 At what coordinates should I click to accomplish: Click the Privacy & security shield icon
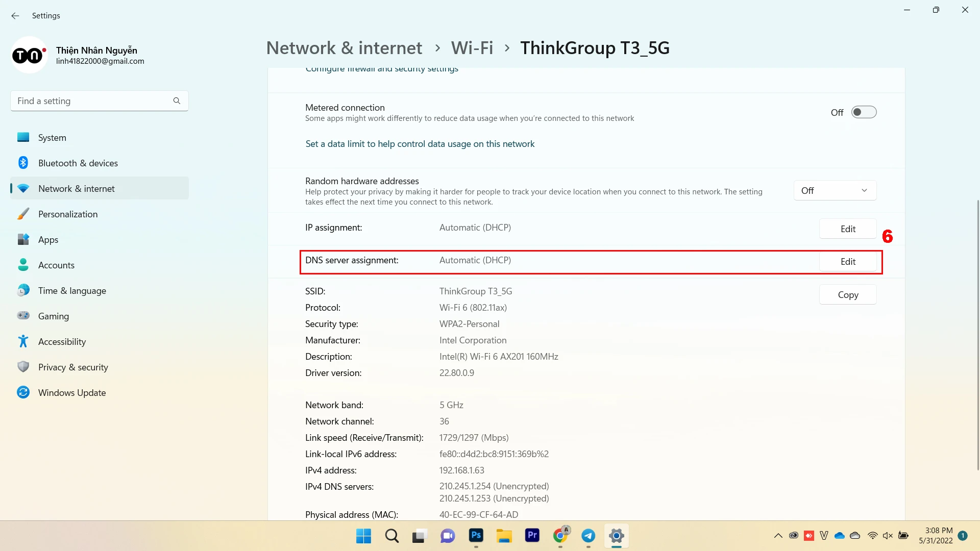[x=23, y=367]
